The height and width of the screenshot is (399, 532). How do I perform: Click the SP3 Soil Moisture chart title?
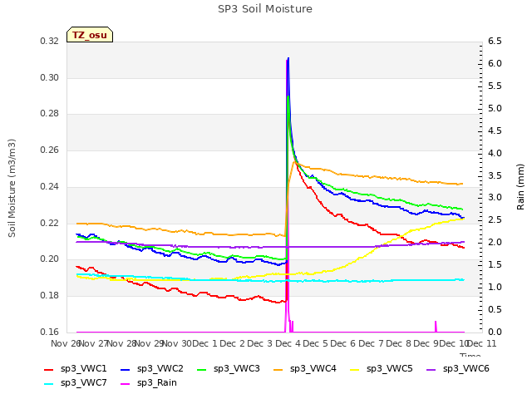click(x=265, y=9)
